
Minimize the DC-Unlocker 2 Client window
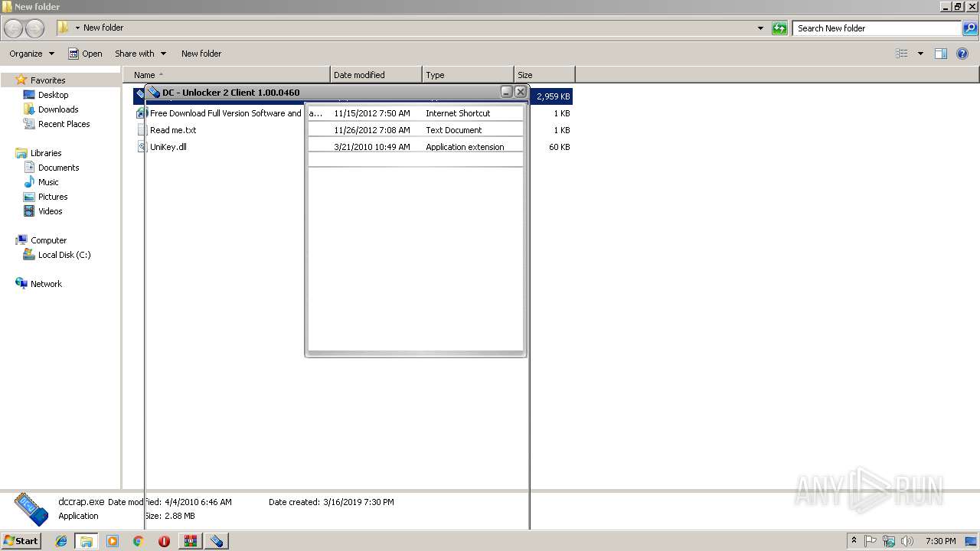[x=506, y=92]
